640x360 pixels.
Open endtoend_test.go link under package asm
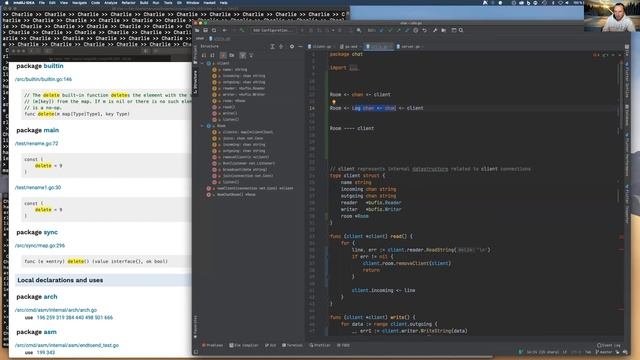[67, 345]
